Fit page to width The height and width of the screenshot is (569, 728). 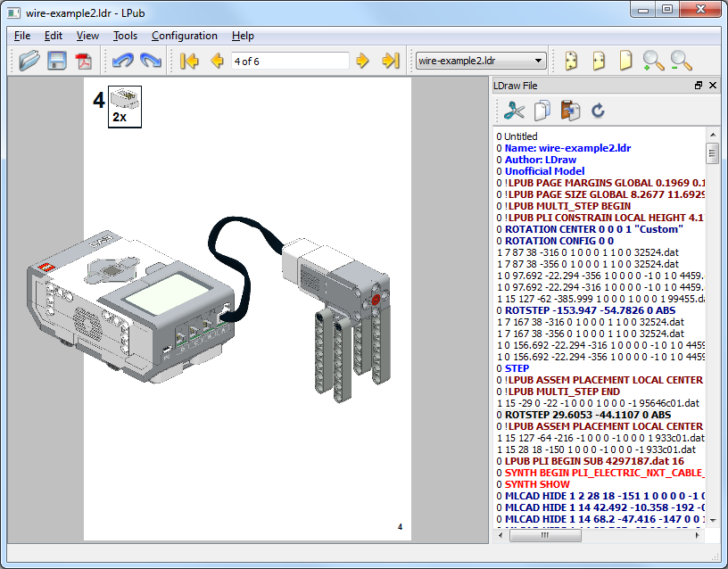[x=599, y=61]
